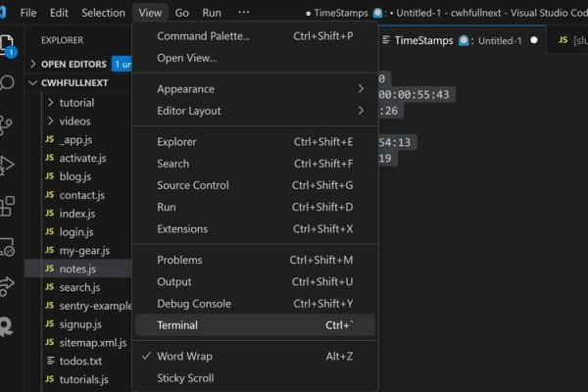Screen dimensions: 588x392
Task: Enable Sticky Scroll in View menu
Action: click(255, 377)
